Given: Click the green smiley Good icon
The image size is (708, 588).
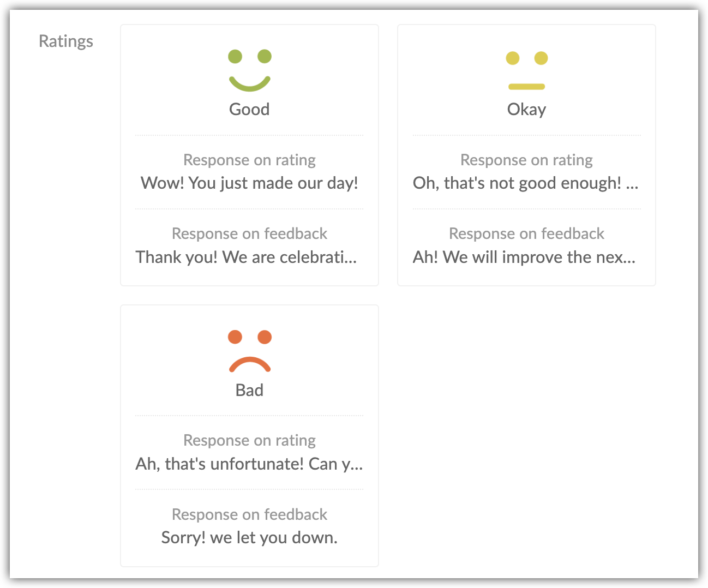Looking at the screenshot, I should point(249,70).
